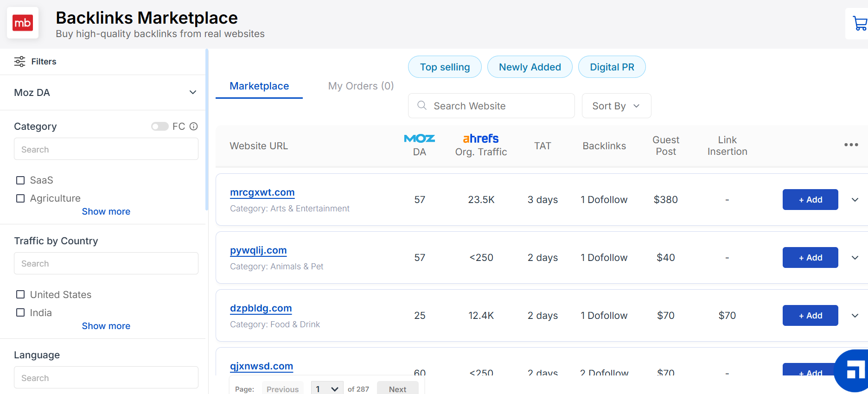Check the SaaS category checkbox
Image resolution: width=868 pixels, height=394 pixels.
tap(20, 180)
